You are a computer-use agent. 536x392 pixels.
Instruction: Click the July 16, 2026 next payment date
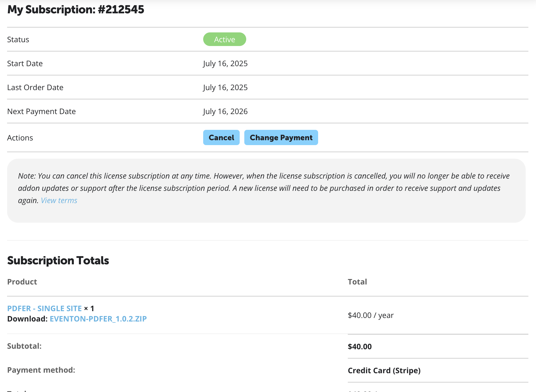click(225, 111)
